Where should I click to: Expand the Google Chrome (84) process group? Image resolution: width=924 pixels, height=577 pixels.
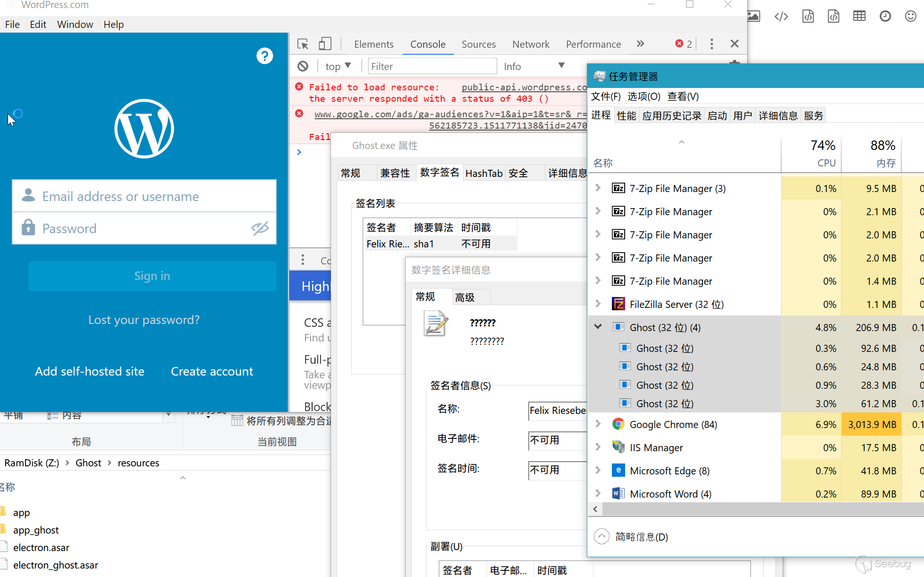tap(598, 424)
